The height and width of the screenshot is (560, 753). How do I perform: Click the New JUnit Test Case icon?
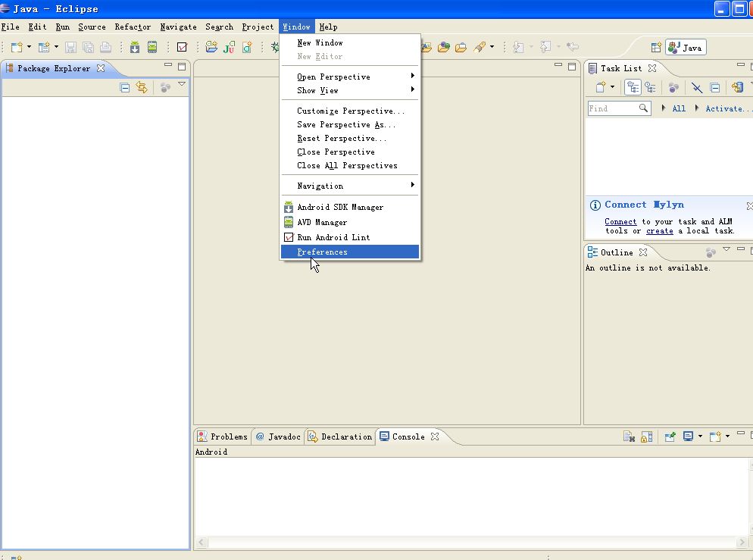[x=229, y=47]
